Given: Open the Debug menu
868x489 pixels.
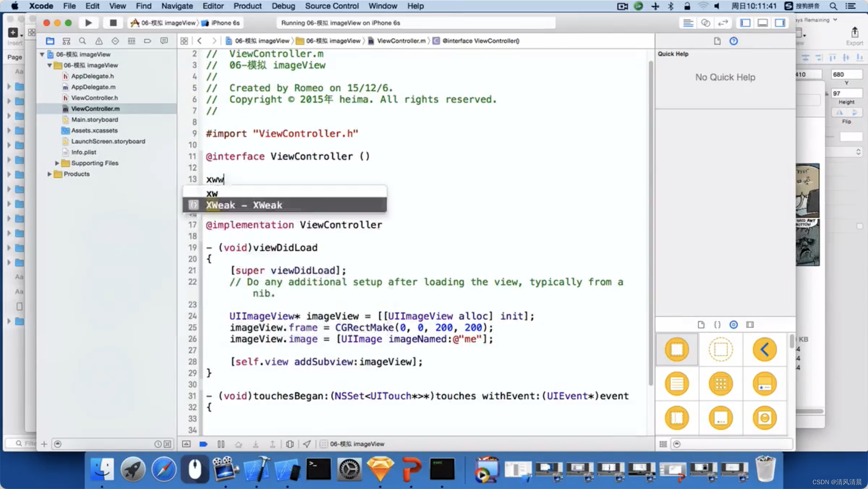Looking at the screenshot, I should 283,6.
